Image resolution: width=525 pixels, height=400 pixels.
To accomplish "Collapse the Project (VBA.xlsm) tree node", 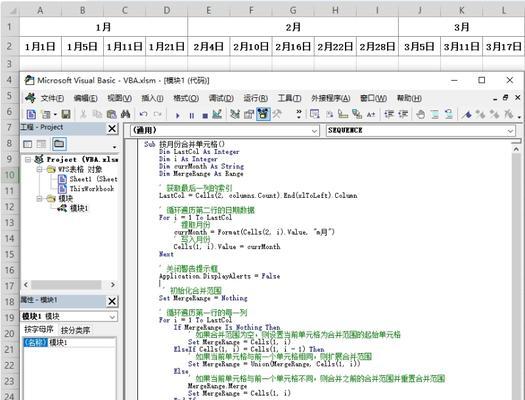I will (x=28, y=159).
